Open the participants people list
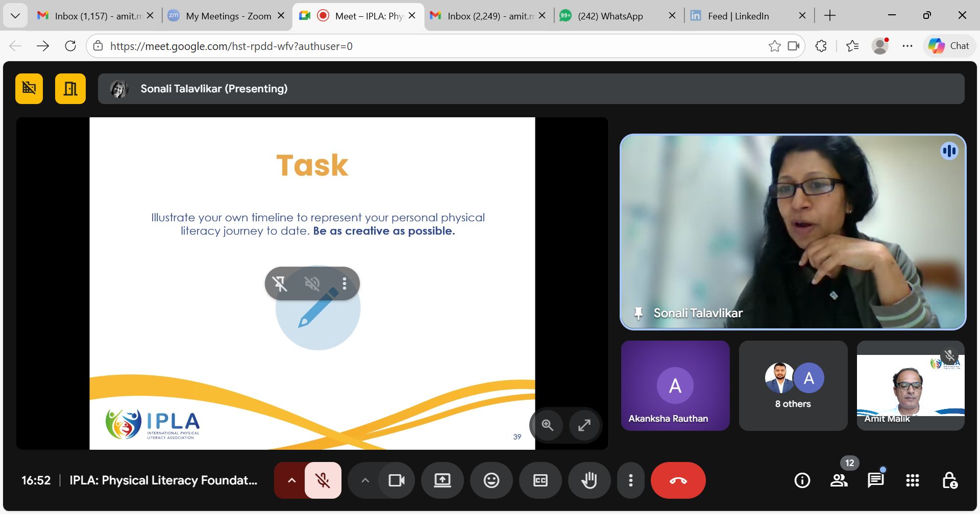 click(x=839, y=480)
